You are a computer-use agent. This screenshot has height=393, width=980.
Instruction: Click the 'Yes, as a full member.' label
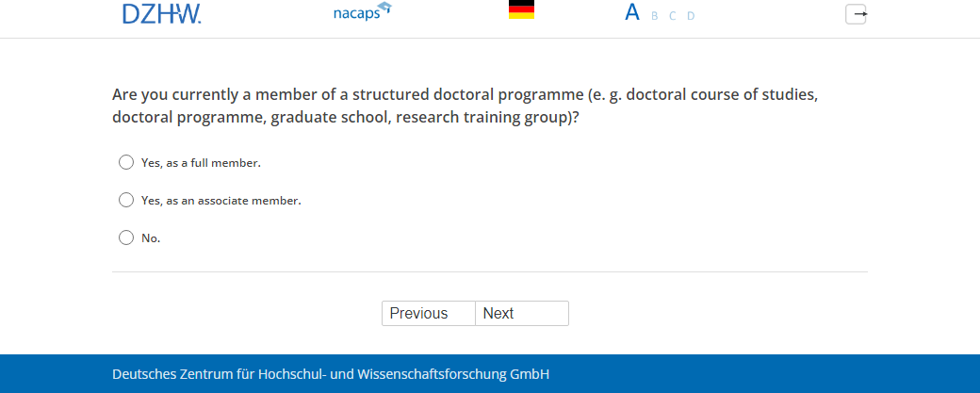click(x=201, y=163)
